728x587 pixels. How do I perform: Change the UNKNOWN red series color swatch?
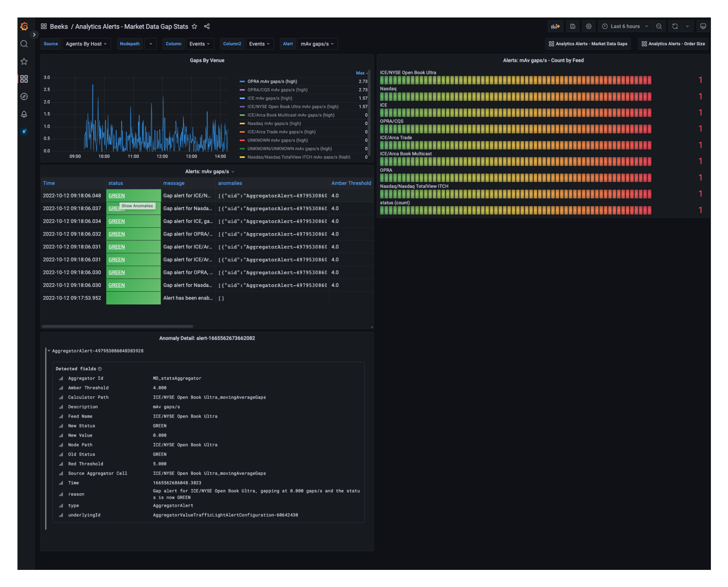pos(242,140)
